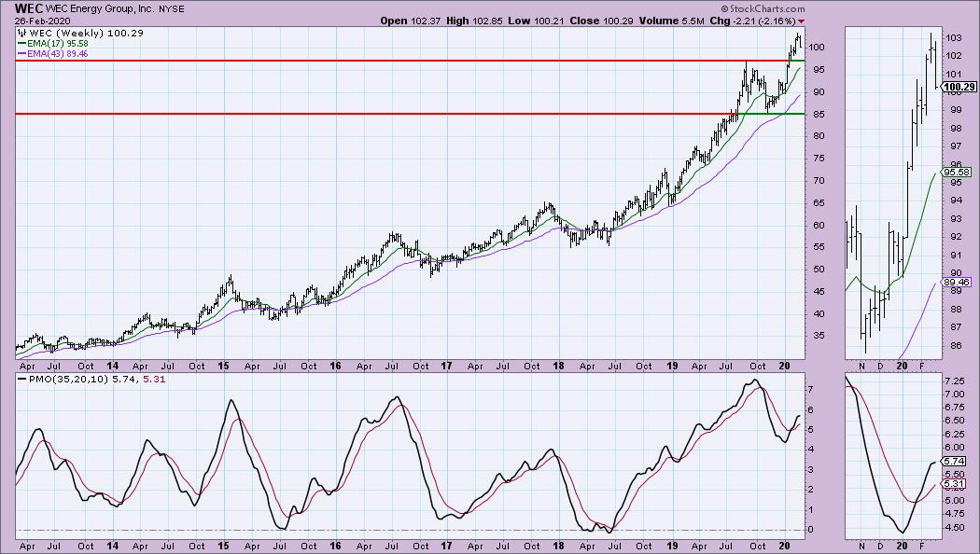Click the green EMA(17) 95.58 legend
Viewport: 980px width, 554px height.
pyautogui.click(x=53, y=44)
